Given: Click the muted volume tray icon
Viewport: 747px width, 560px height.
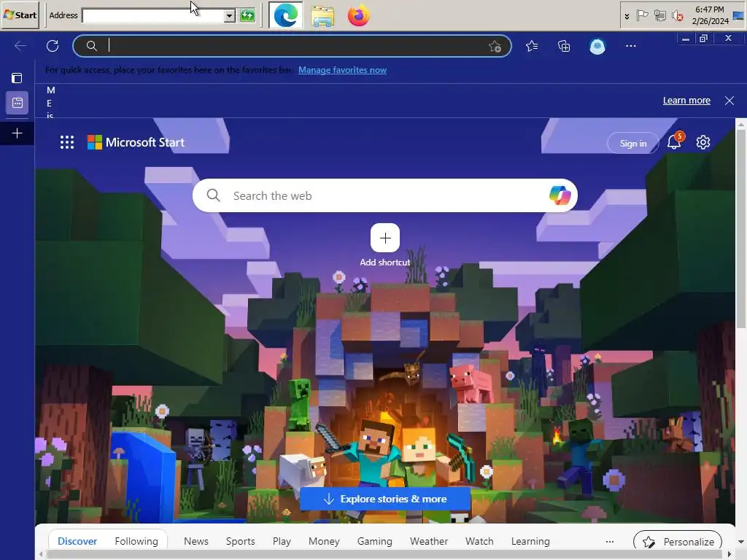Looking at the screenshot, I should pyautogui.click(x=677, y=16).
